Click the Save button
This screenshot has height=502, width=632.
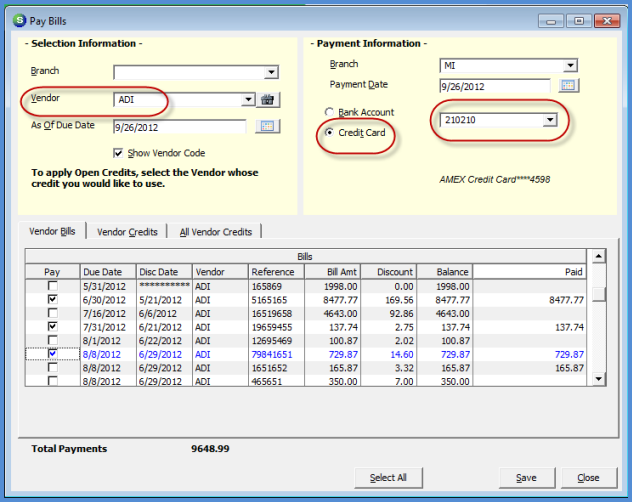526,477
